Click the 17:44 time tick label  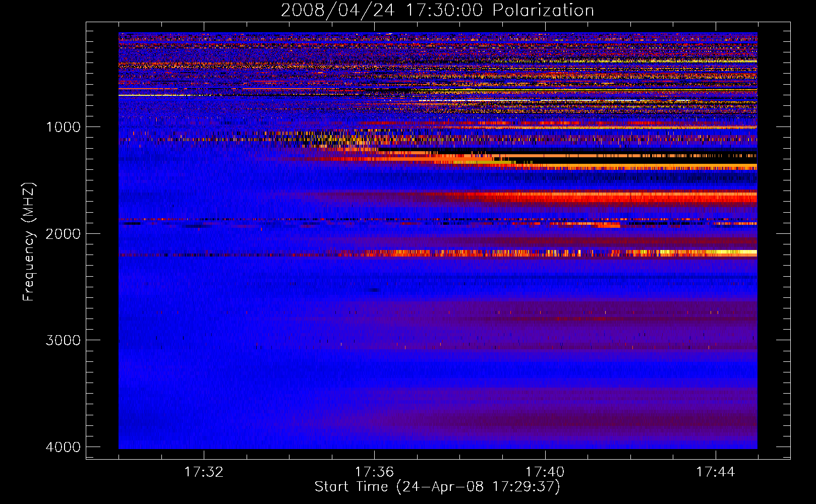716,472
